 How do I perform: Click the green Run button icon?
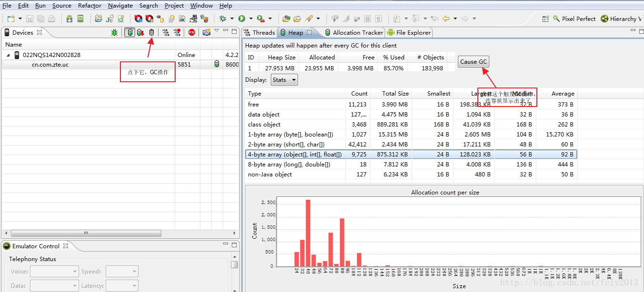242,19
